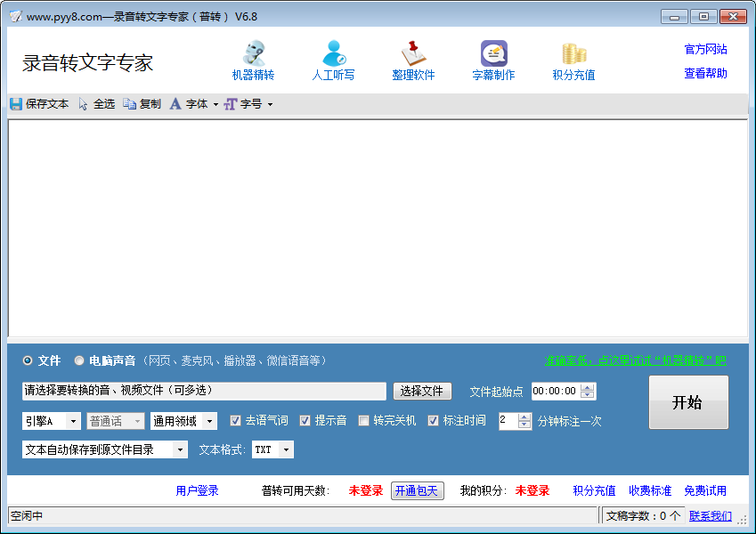The image size is (756, 534).
Task: Open the 积分充值 gold coins icon
Action: pos(573,53)
